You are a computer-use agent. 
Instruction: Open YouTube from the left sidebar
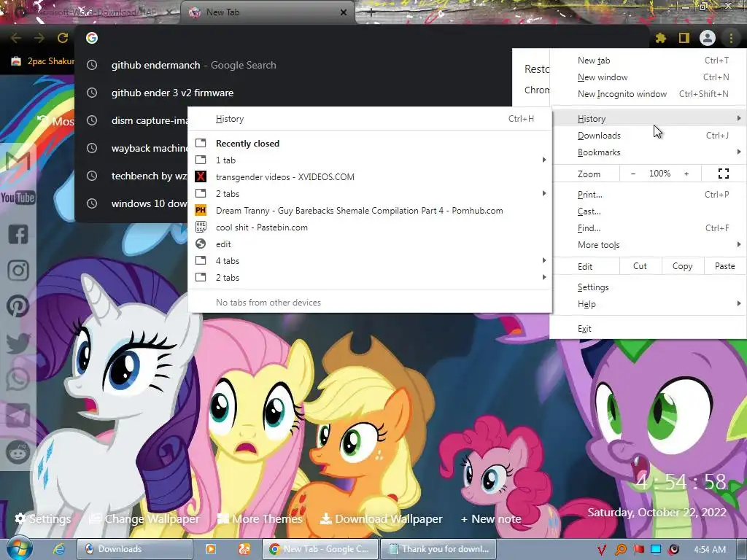click(18, 198)
